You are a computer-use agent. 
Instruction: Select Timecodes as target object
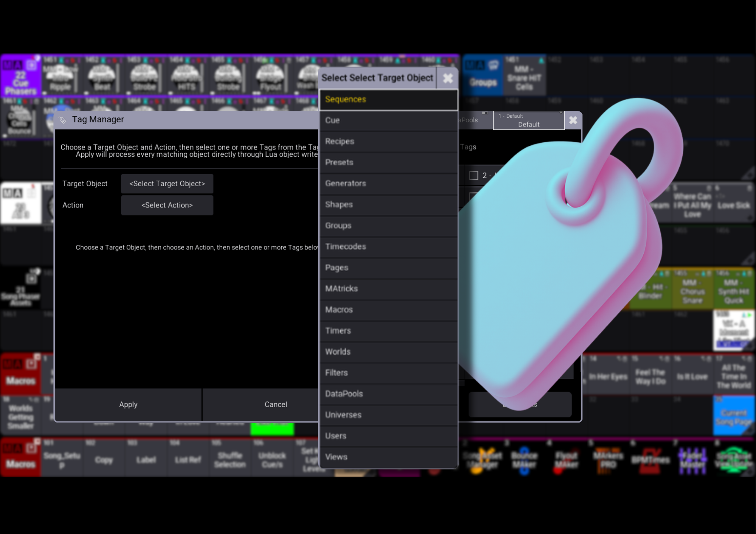point(388,247)
